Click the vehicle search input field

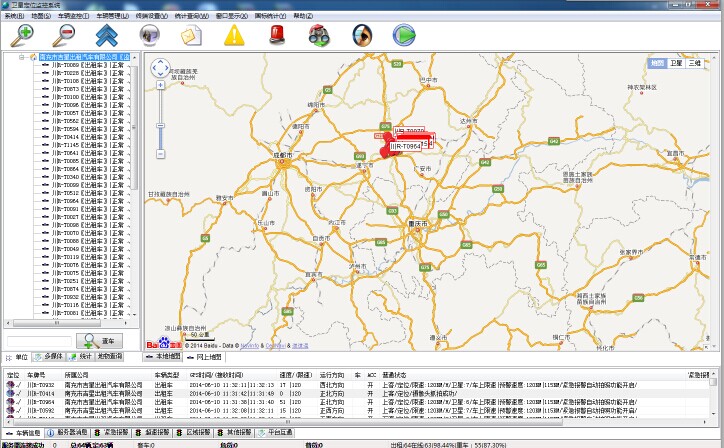click(x=39, y=341)
